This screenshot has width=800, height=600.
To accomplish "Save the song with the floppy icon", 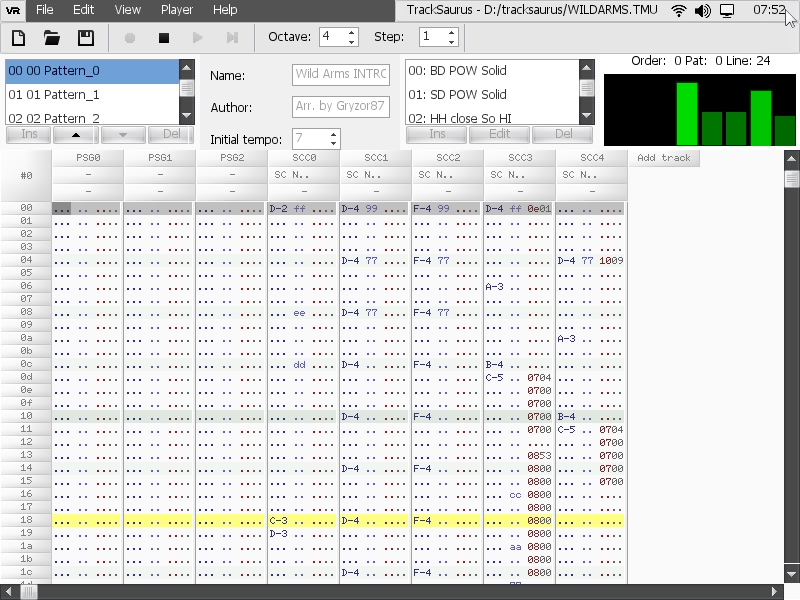I will [x=86, y=38].
